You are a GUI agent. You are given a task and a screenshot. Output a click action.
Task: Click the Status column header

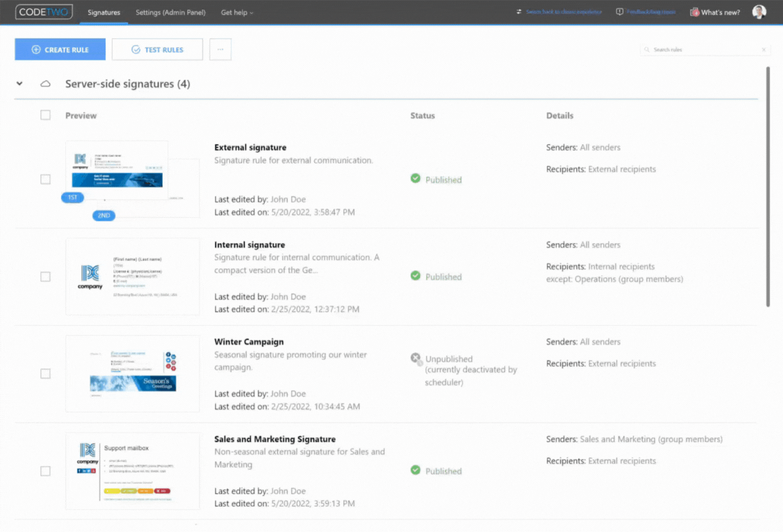(x=422, y=116)
